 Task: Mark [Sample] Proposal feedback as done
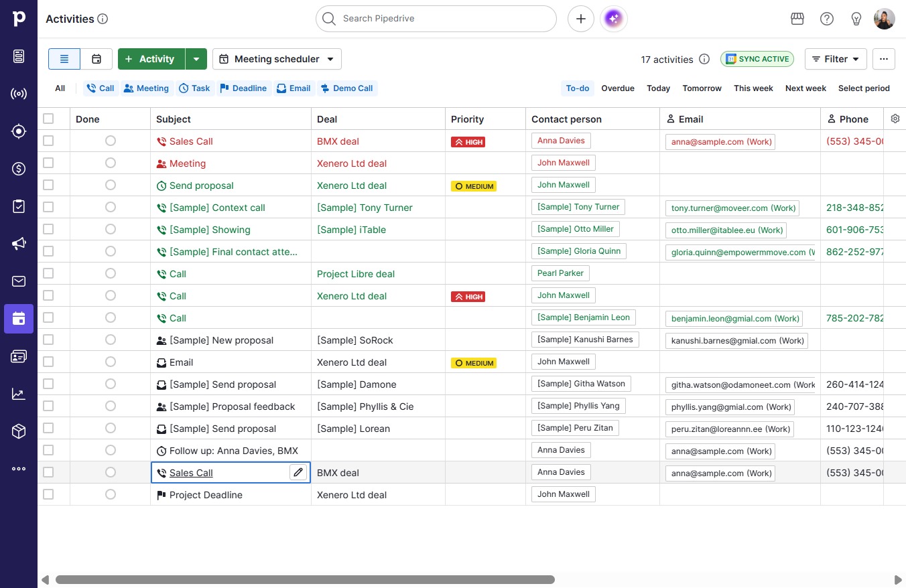[111, 406]
